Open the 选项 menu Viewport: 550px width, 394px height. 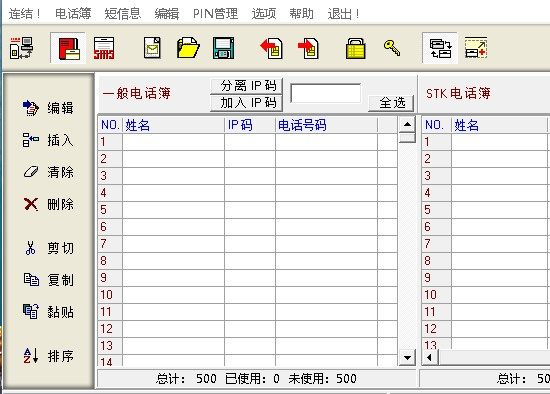click(x=264, y=14)
